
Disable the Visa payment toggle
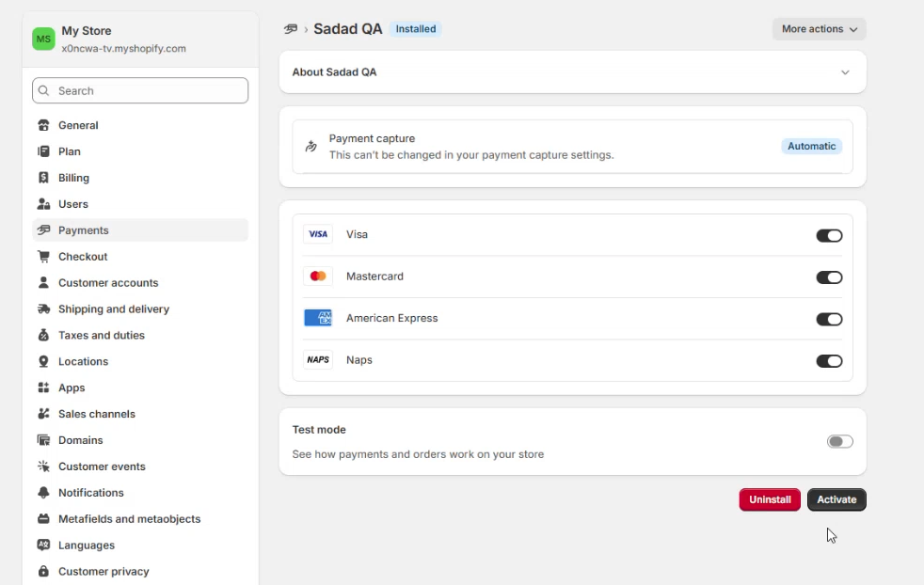point(828,235)
